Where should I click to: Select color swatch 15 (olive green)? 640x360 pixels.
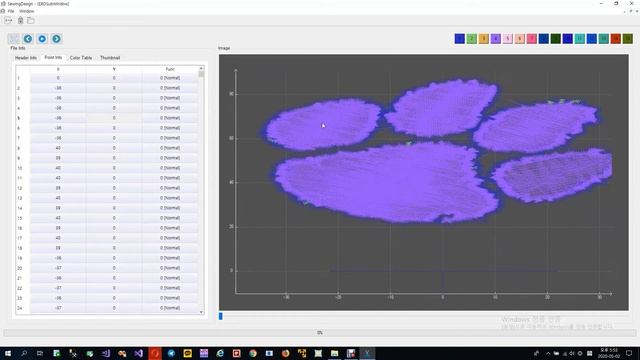coord(628,39)
